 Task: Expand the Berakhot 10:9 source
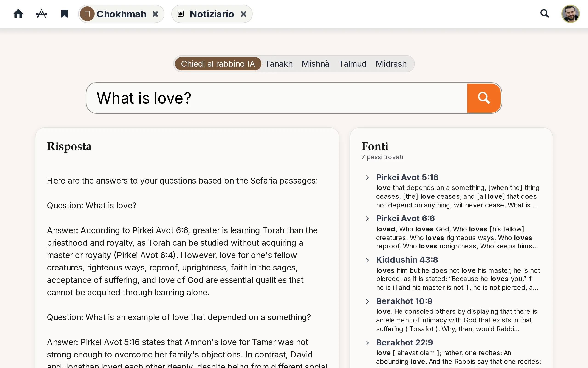[x=367, y=302]
